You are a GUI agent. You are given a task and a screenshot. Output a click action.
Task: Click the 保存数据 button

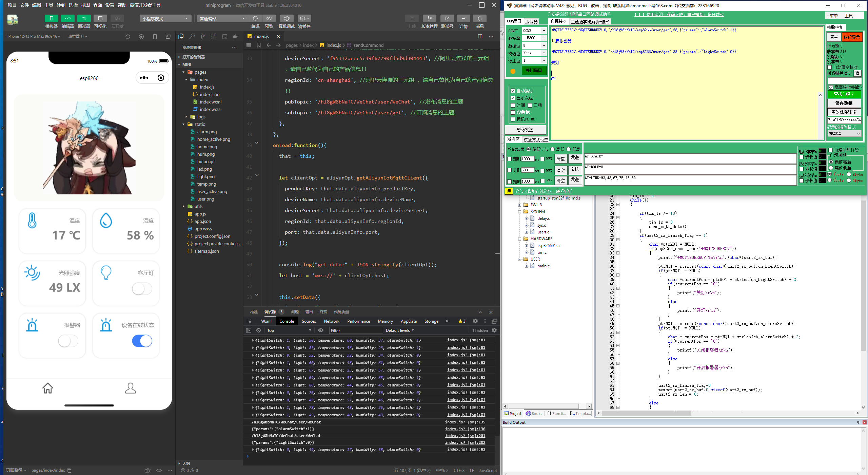(x=843, y=103)
